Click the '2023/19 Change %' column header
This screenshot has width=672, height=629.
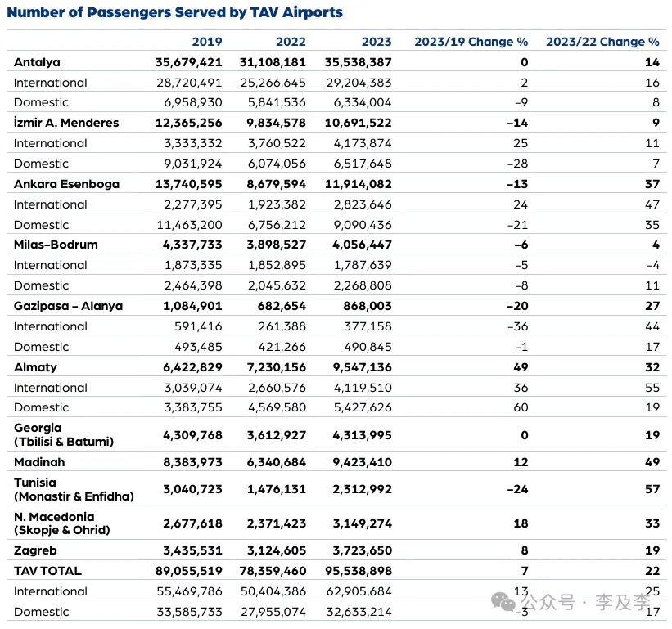coord(471,42)
